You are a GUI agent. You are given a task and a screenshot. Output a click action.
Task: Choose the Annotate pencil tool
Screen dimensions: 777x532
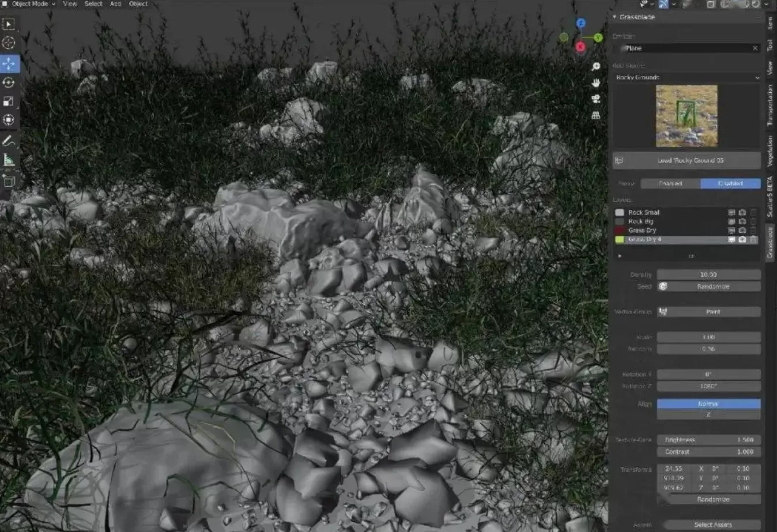[9, 140]
